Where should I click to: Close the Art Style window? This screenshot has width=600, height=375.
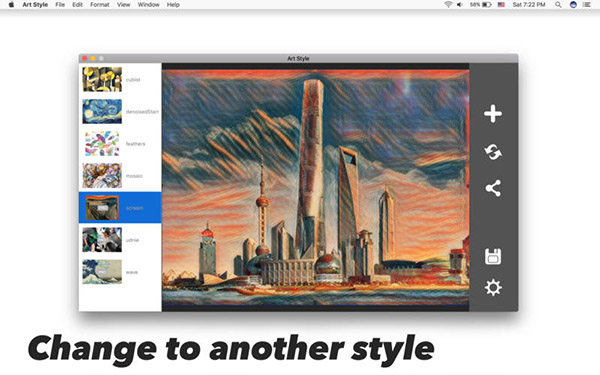click(85, 59)
